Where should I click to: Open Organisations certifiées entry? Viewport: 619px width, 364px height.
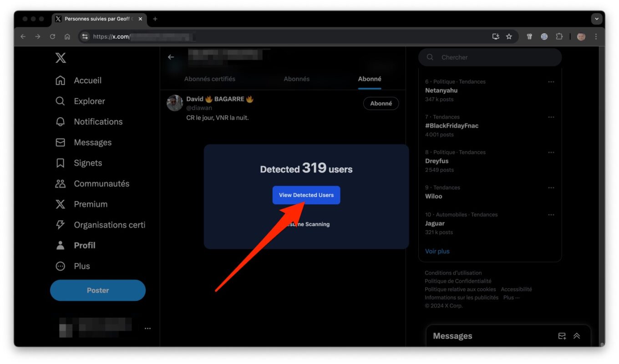click(100, 225)
